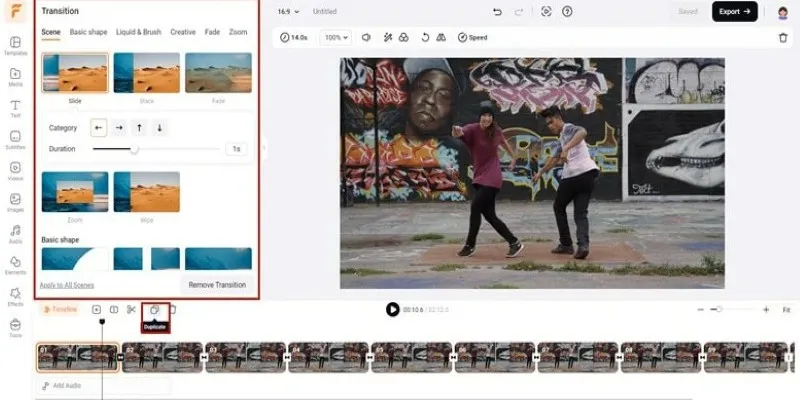Switch to the Liquid & Brush tab

pos(138,32)
